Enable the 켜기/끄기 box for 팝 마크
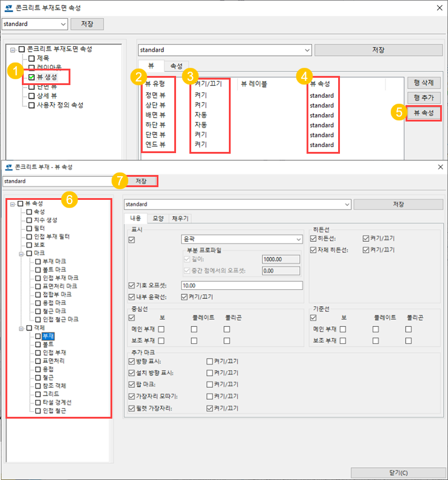The width and height of the screenshot is (448, 480). [209, 384]
